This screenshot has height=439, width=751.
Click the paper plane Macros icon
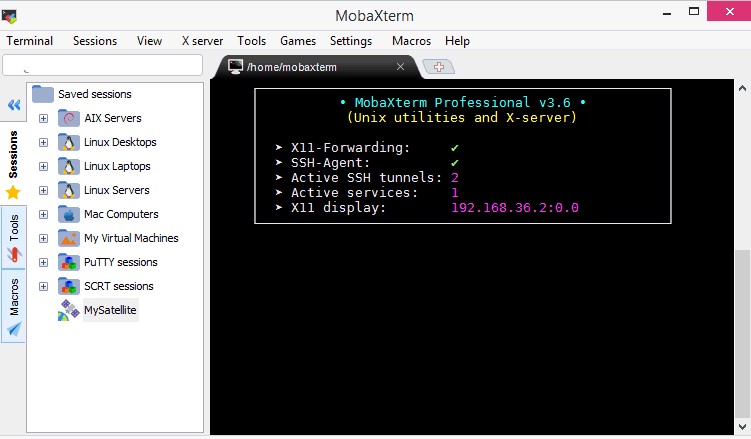[x=14, y=329]
